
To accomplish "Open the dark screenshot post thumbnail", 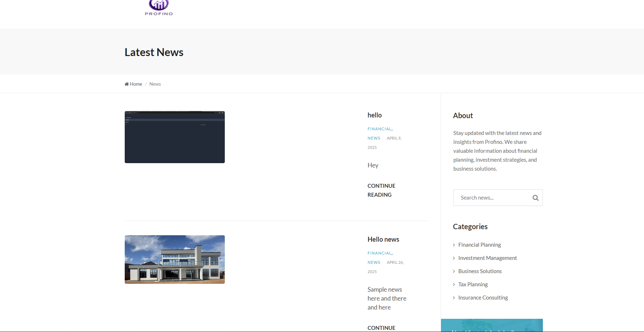I will coord(175,137).
